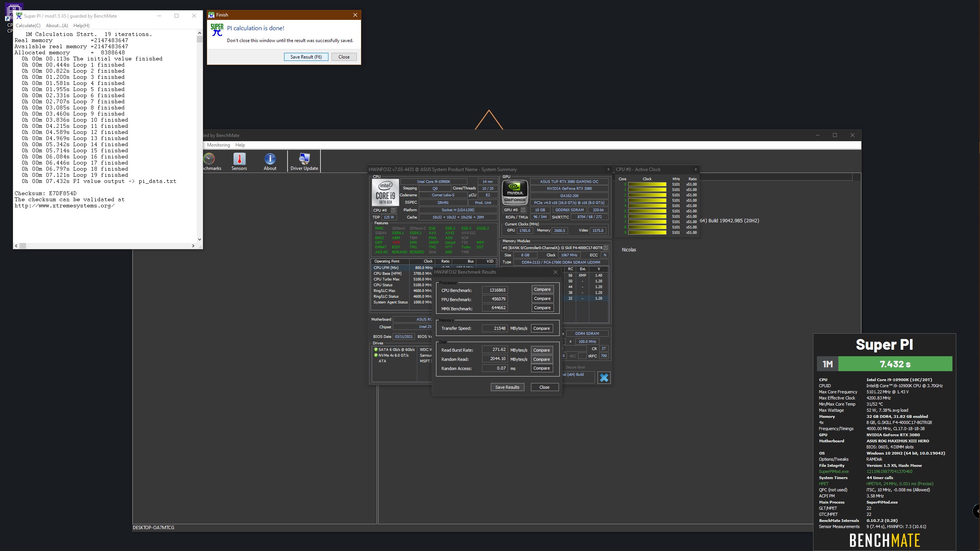Click the Super PI title bar app icon
The height and width of the screenshot is (551, 980).
tap(19, 16)
